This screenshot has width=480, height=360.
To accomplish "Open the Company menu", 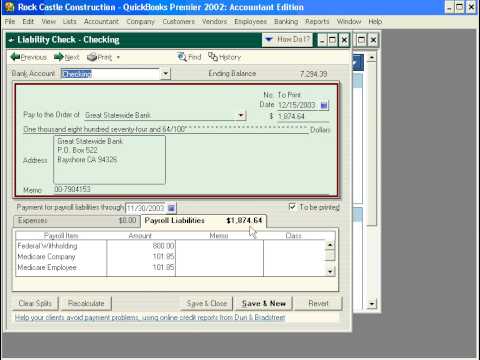I will pos(140,22).
